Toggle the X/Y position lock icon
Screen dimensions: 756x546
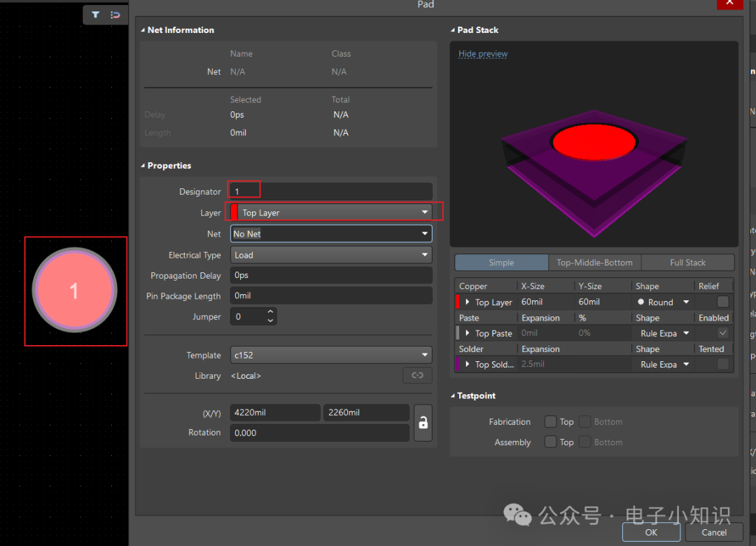point(423,423)
